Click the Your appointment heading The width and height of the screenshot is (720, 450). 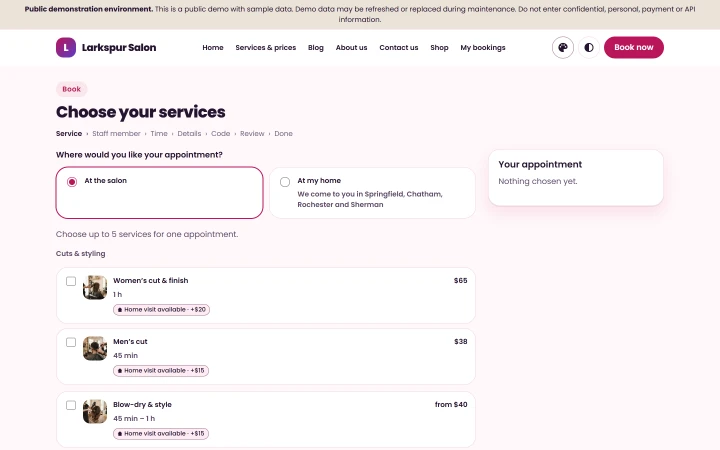[x=540, y=164]
